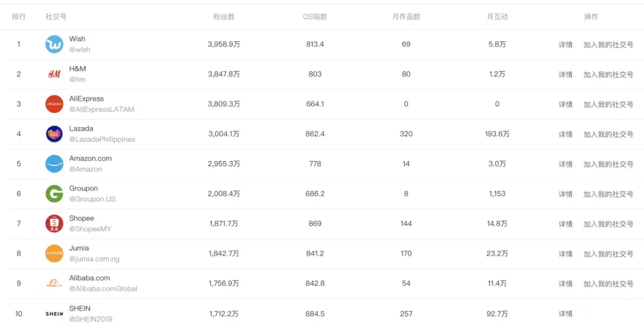View 详情 for Lazada row
644x333 pixels.
pyautogui.click(x=565, y=134)
